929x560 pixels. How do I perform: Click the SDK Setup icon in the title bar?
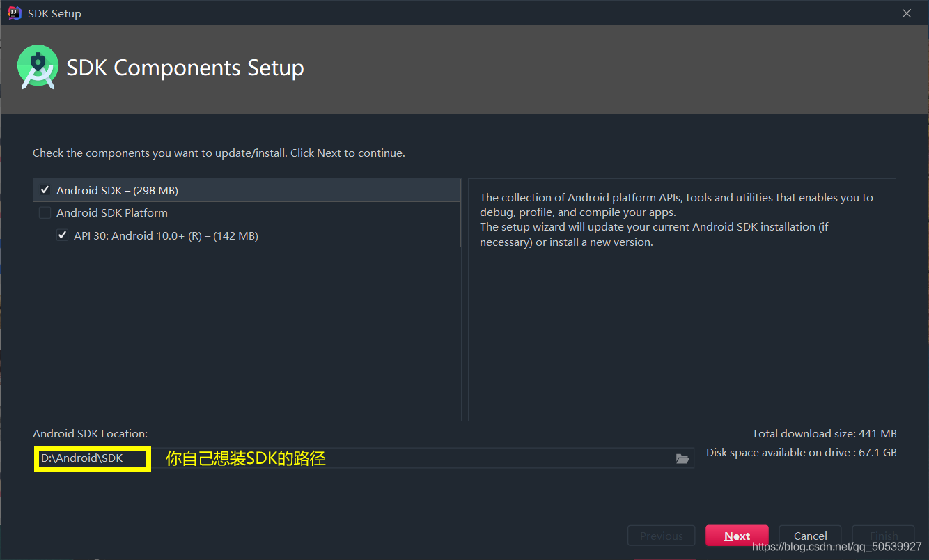point(13,13)
